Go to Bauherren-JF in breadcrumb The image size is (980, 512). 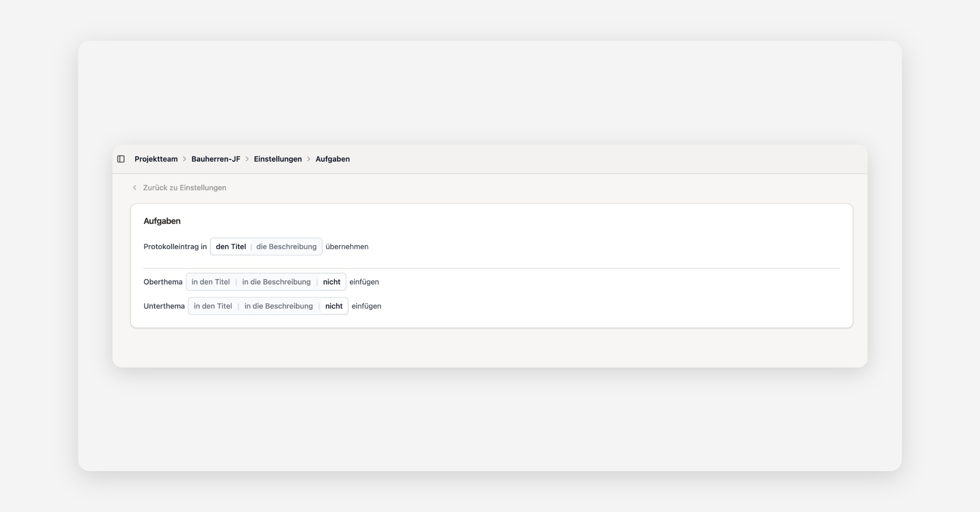point(216,159)
